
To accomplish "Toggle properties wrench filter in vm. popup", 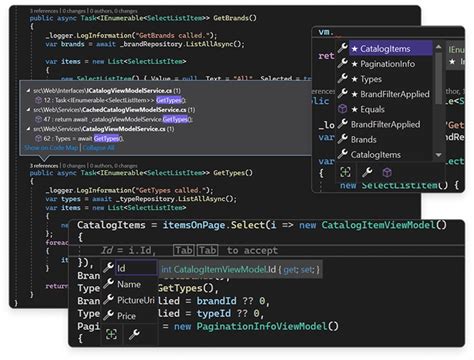I will pos(367,172).
